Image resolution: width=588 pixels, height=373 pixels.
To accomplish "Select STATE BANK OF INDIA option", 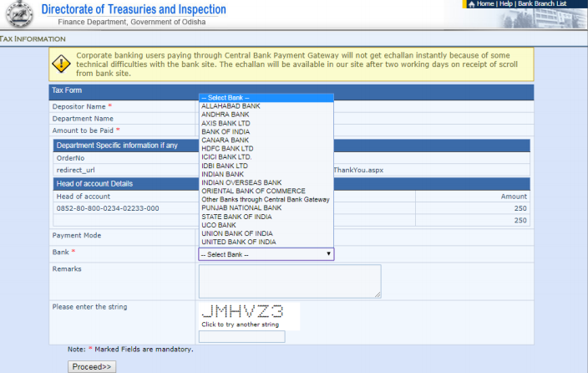I will click(266, 217).
